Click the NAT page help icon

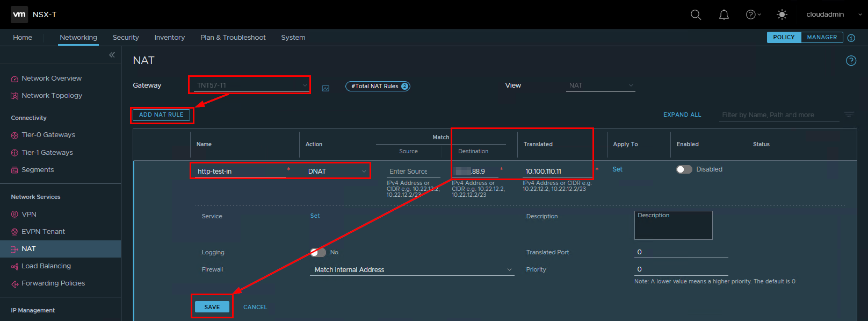pyautogui.click(x=851, y=61)
